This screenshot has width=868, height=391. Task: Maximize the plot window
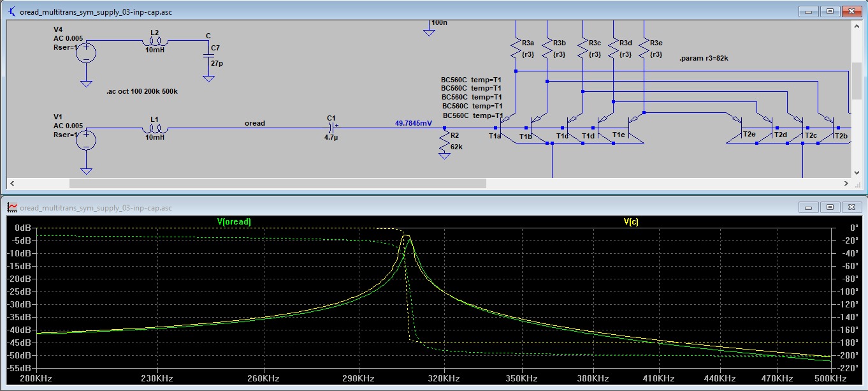click(830, 207)
